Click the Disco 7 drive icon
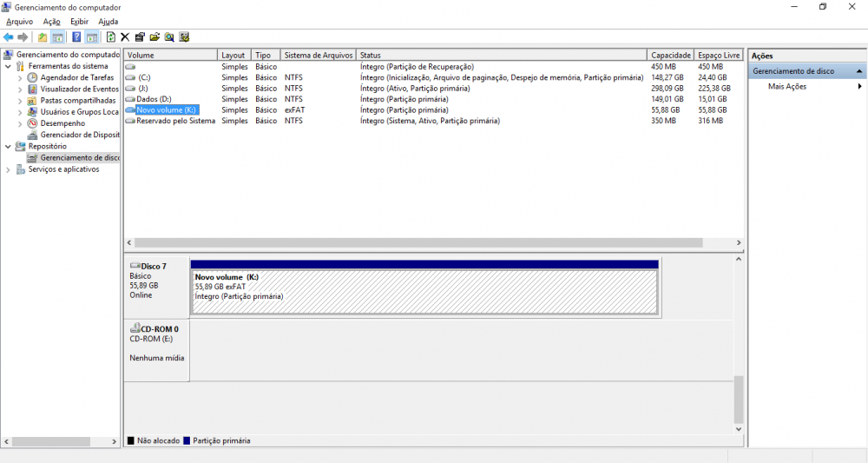This screenshot has height=463, width=868. pos(135,266)
